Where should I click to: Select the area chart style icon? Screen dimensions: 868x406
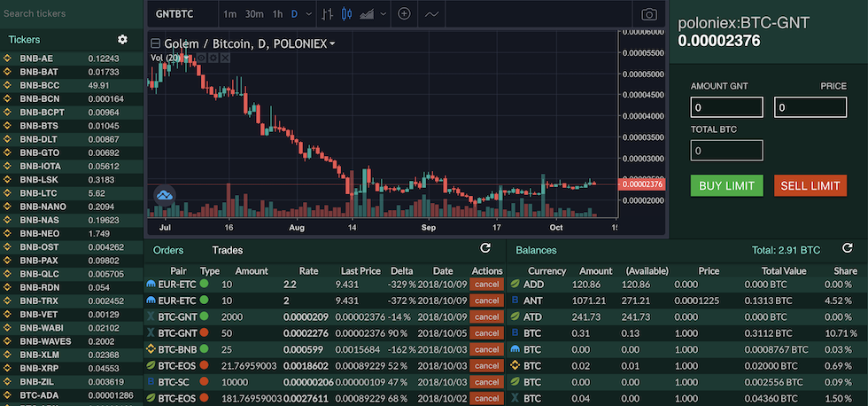click(x=367, y=14)
